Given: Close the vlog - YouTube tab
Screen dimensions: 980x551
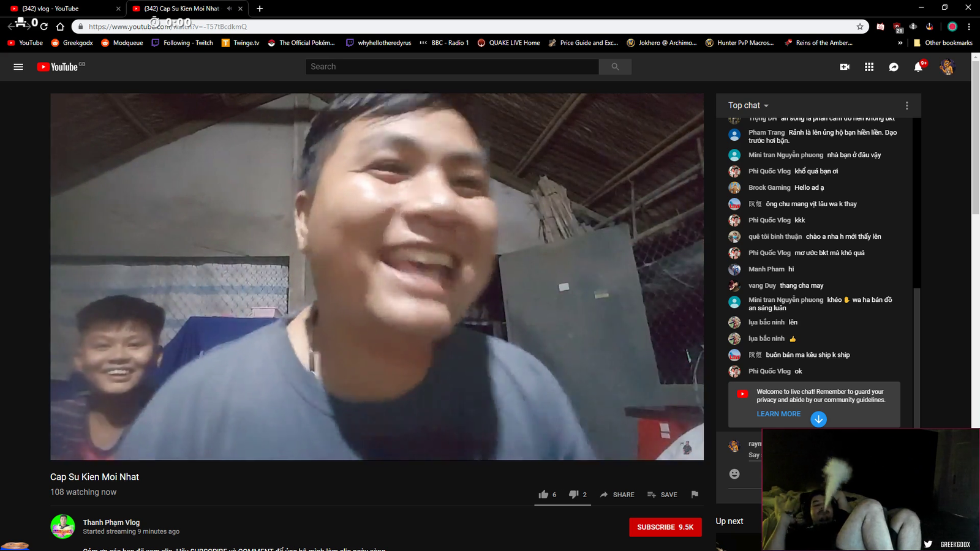Looking at the screenshot, I should pos(118,9).
